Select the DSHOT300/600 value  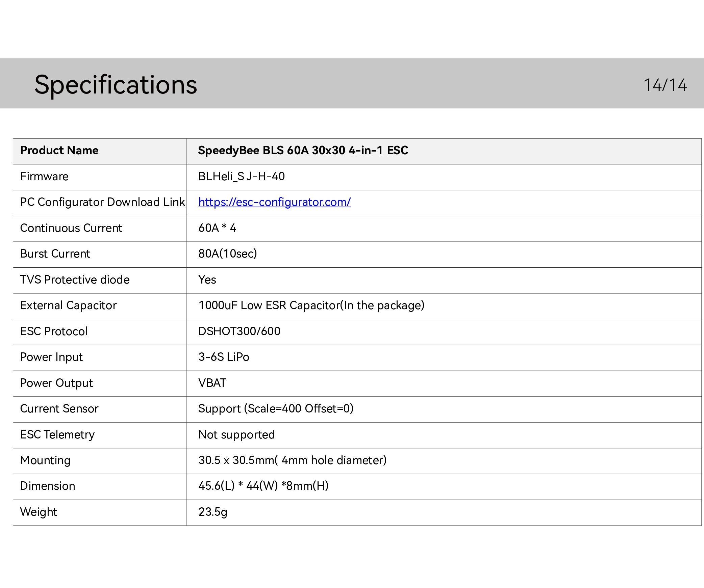[x=239, y=331]
